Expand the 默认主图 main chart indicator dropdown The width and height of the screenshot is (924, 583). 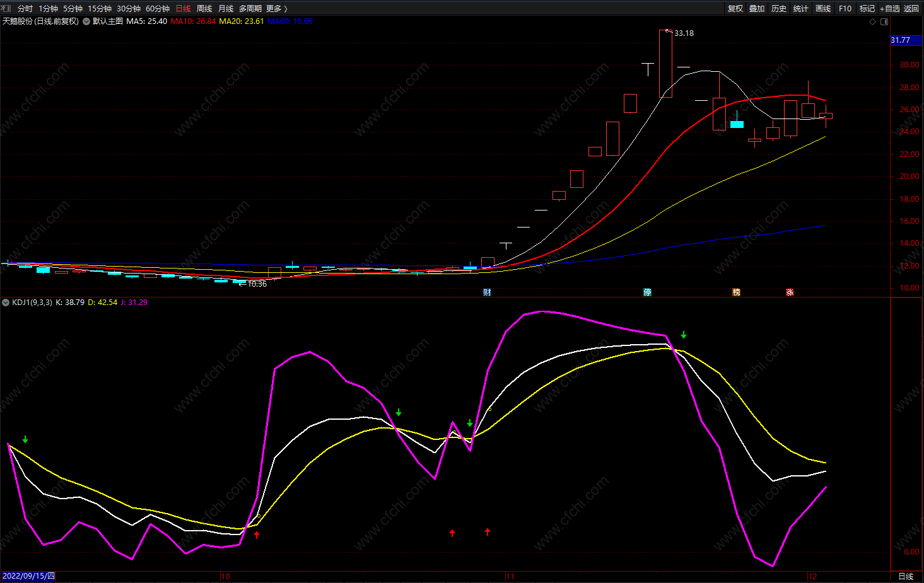86,21
